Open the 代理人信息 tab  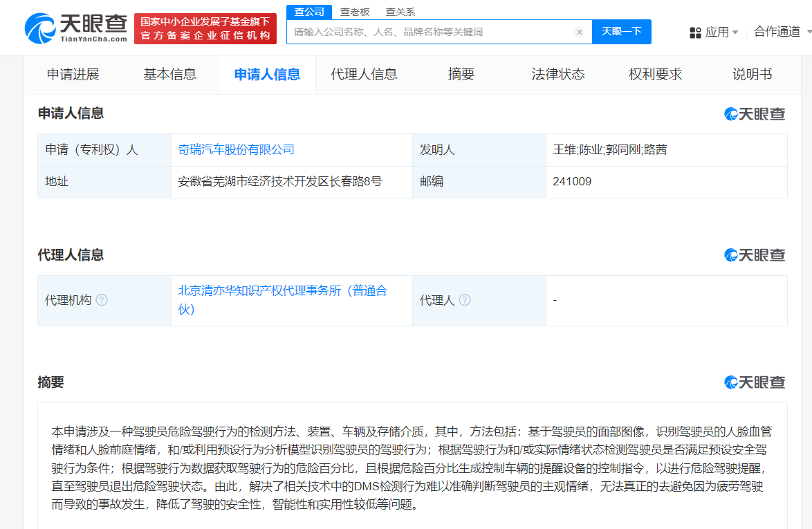[x=364, y=75]
